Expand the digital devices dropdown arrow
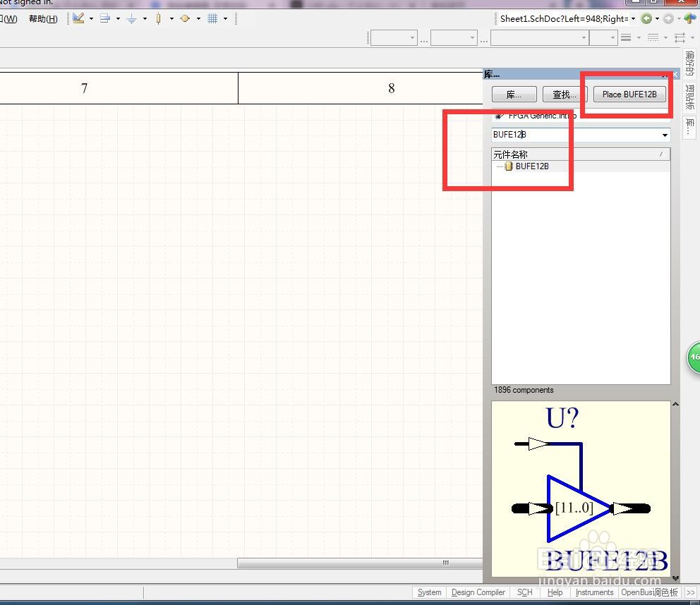 (171, 19)
